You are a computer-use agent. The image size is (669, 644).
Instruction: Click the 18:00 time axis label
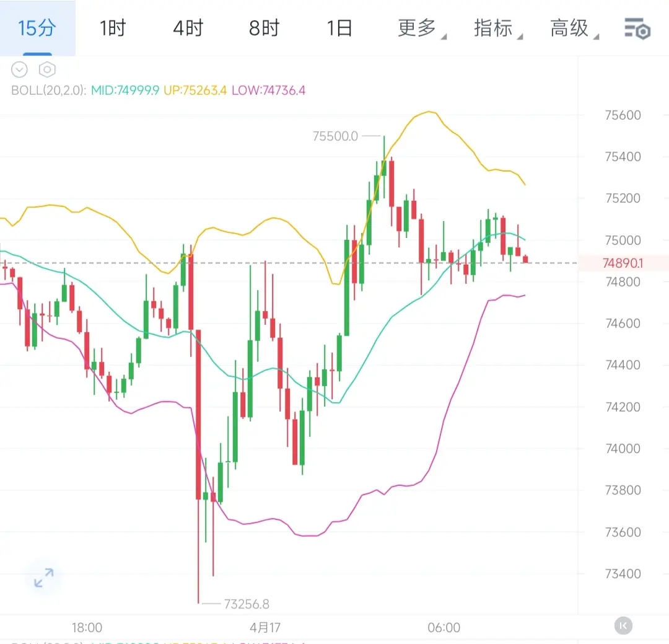(x=87, y=627)
